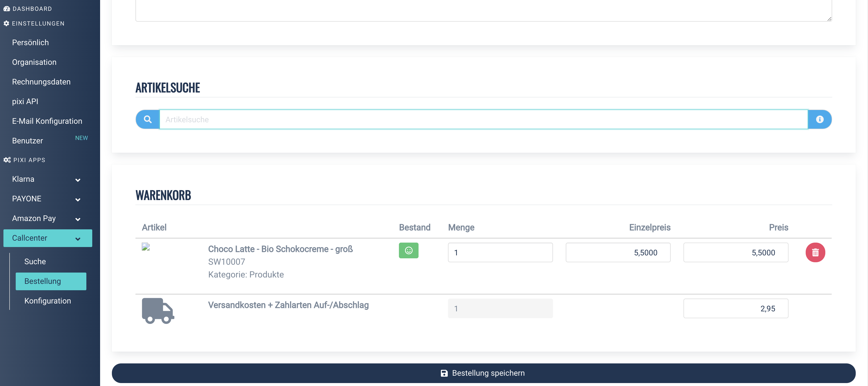This screenshot has width=868, height=386.
Task: Click the shipping cost field showing 2,95
Action: [x=736, y=308]
